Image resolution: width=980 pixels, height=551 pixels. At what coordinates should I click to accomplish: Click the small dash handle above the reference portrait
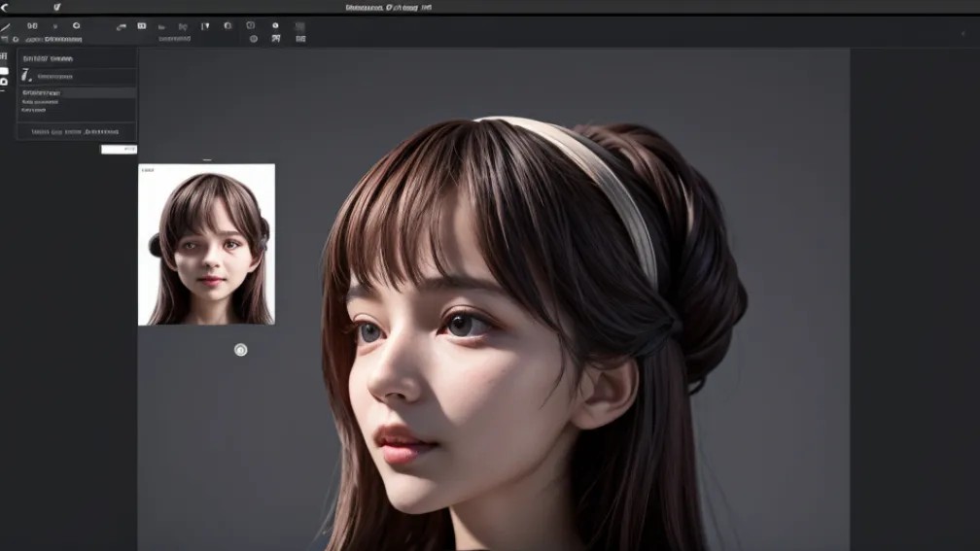point(207,160)
